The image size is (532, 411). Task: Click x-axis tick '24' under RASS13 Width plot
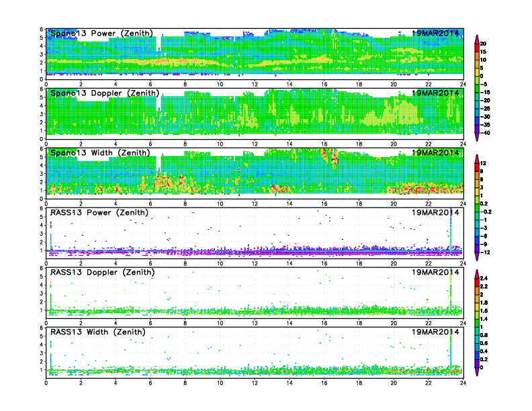pyautogui.click(x=463, y=383)
